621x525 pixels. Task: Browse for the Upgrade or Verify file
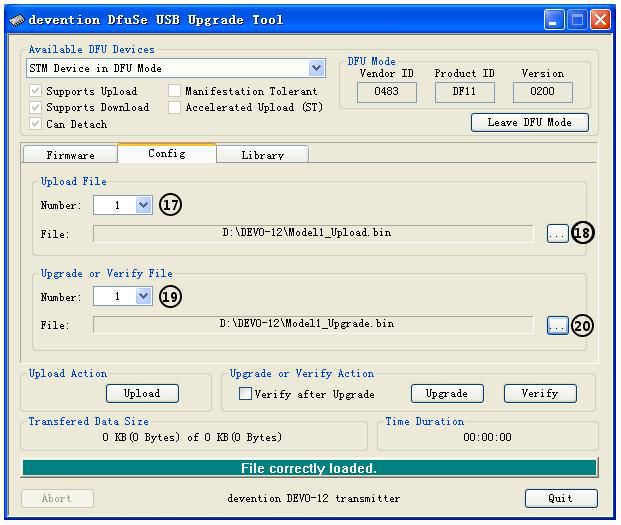[557, 325]
